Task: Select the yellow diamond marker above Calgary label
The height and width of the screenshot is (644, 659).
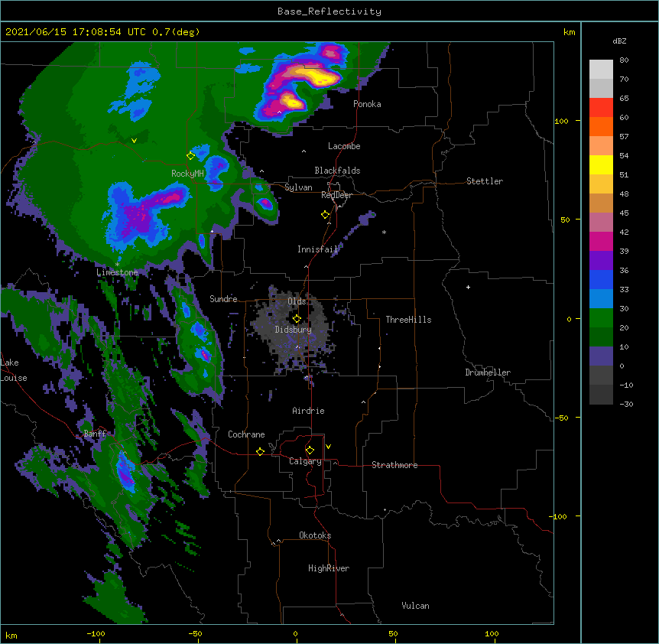Action: click(310, 450)
